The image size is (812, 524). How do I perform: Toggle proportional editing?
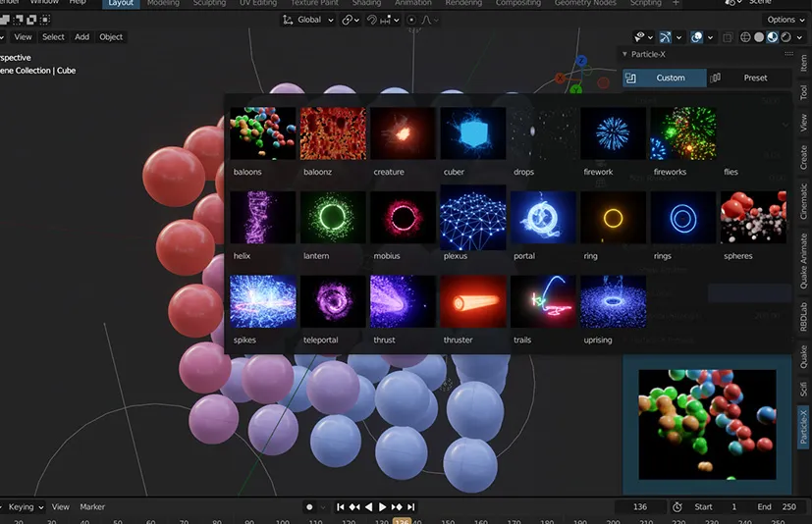pyautogui.click(x=411, y=20)
